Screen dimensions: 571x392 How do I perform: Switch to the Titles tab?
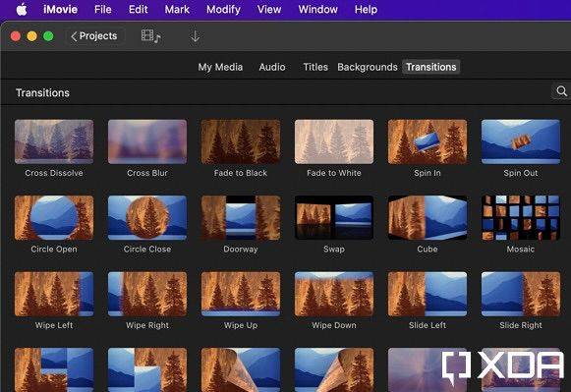click(315, 67)
